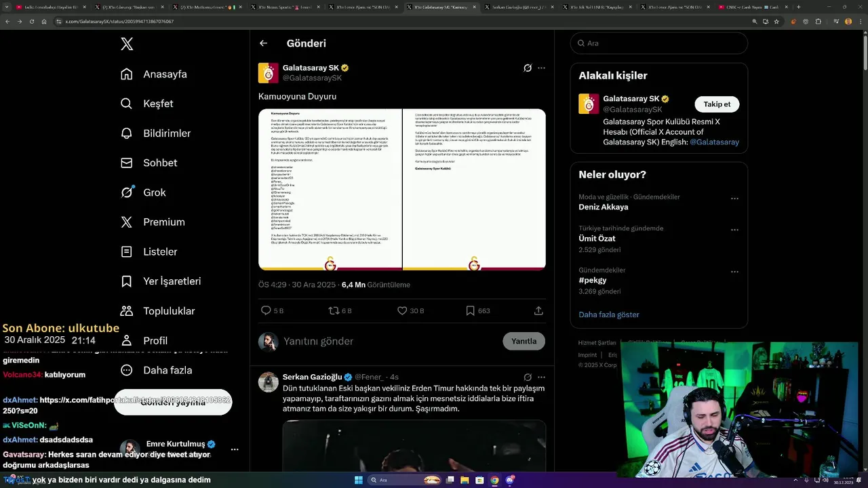Bookmark the post showing 663
The image size is (868, 488).
point(477,310)
